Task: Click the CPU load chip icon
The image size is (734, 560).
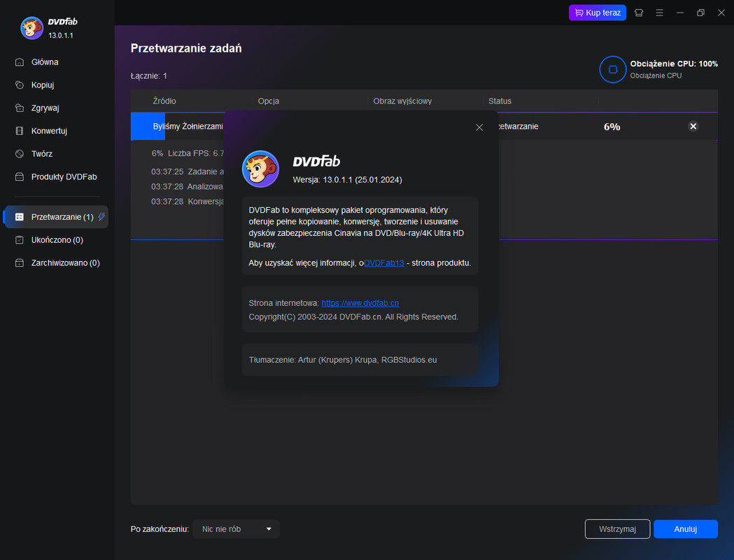Action: click(x=612, y=69)
